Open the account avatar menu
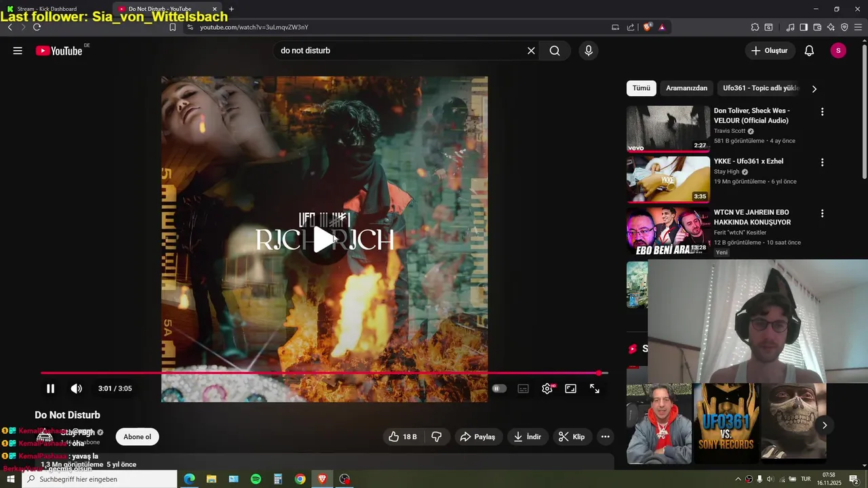The width and height of the screenshot is (868, 488). click(838, 51)
